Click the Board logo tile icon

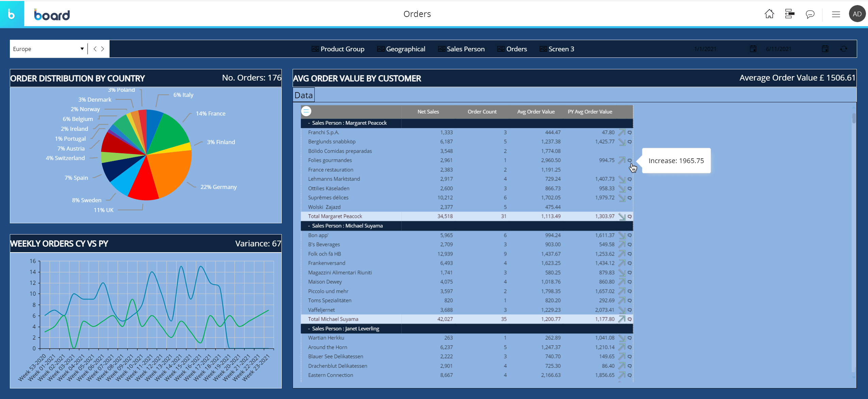(12, 14)
